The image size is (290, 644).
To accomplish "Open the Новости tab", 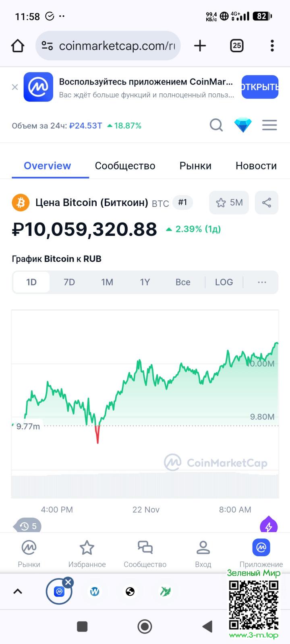I will (256, 166).
